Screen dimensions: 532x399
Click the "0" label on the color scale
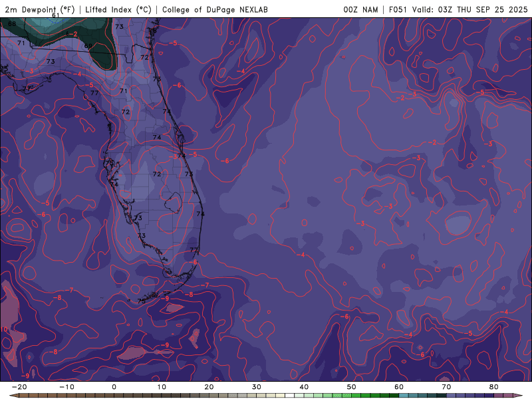[114, 387]
